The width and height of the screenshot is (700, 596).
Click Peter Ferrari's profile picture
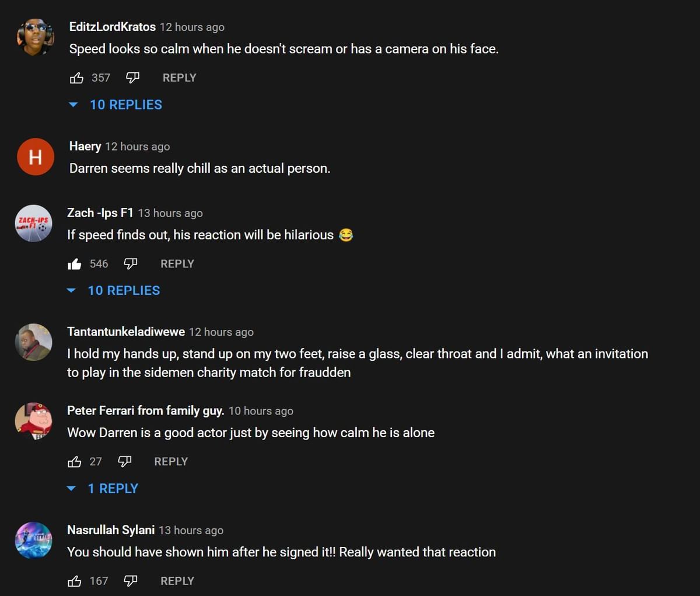point(33,421)
